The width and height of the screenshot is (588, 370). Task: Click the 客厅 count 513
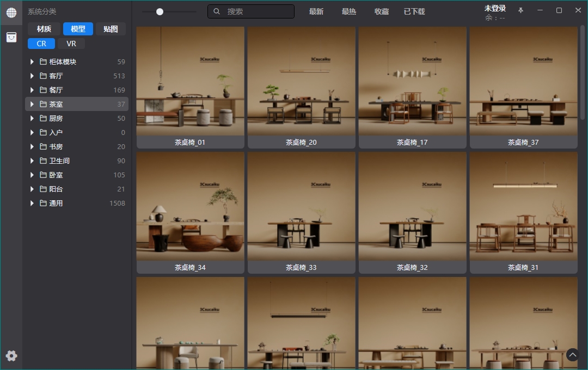click(119, 76)
